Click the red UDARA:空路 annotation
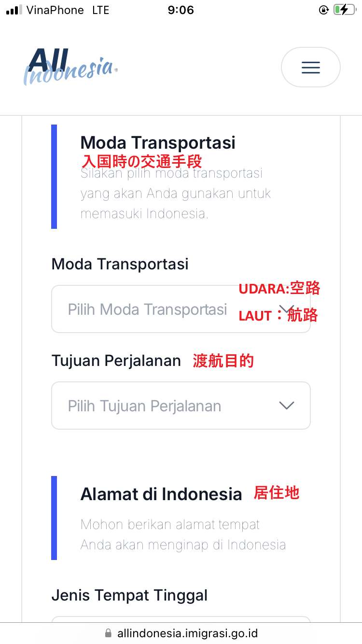 click(x=279, y=289)
